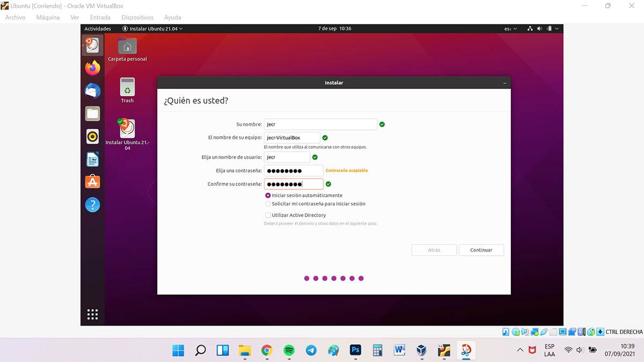Open the Help icon in dock

92,205
